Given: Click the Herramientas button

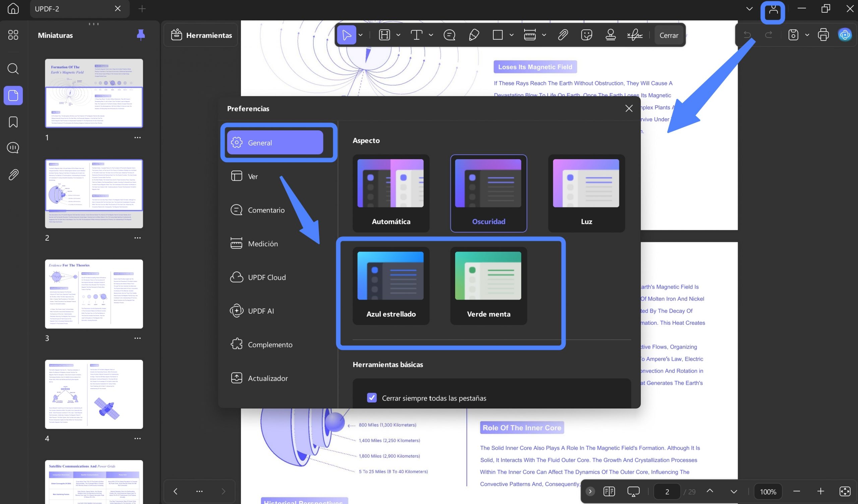Looking at the screenshot, I should (201, 35).
